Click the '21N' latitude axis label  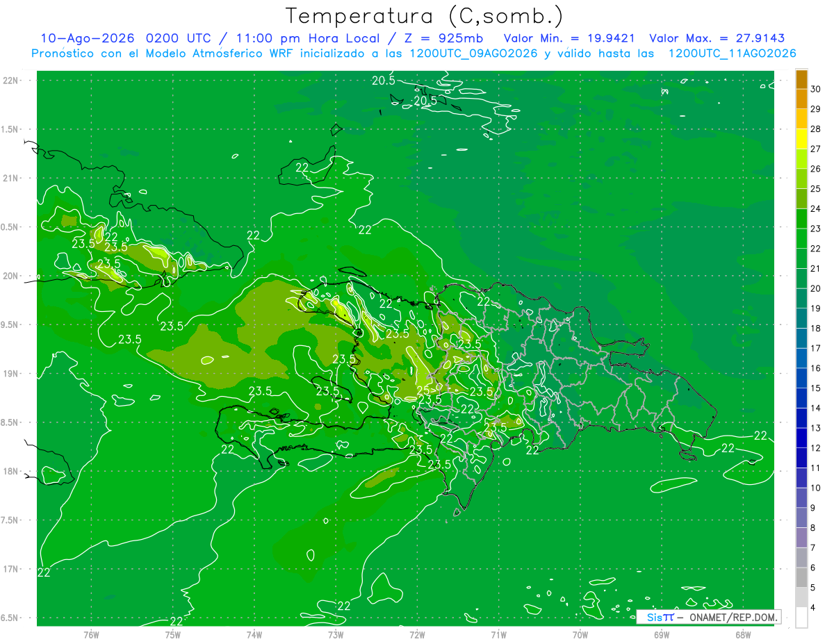(x=10, y=179)
